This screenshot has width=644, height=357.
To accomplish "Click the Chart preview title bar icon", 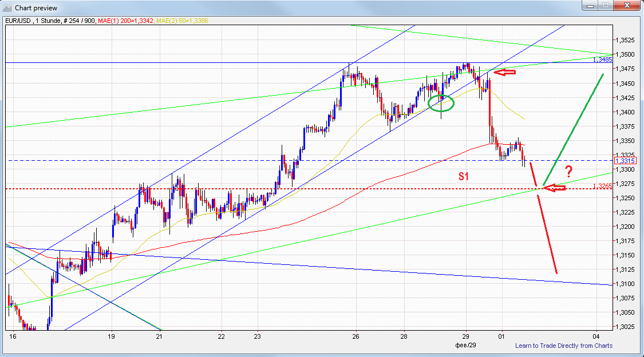I will [7, 7].
